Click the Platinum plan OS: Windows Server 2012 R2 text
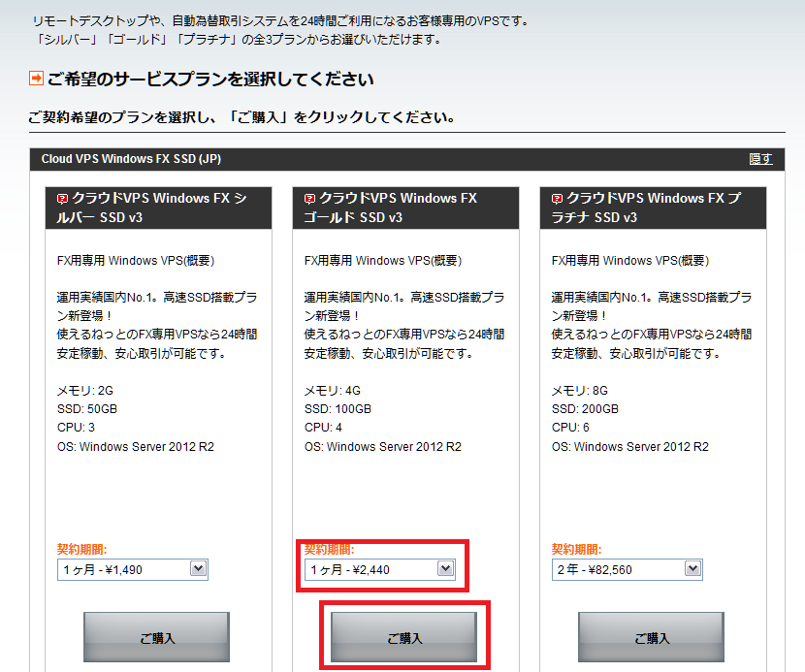Viewport: 805px width, 672px height. pos(630,447)
